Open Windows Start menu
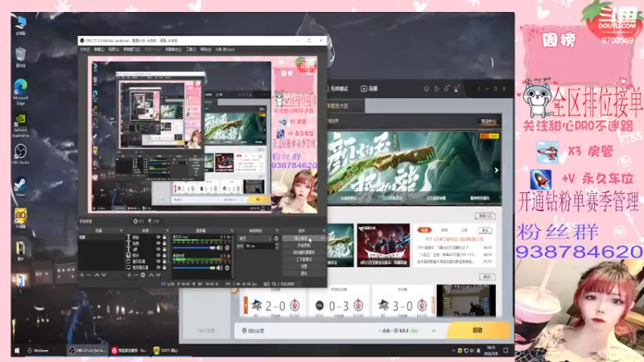The image size is (644, 362). click(x=17, y=351)
